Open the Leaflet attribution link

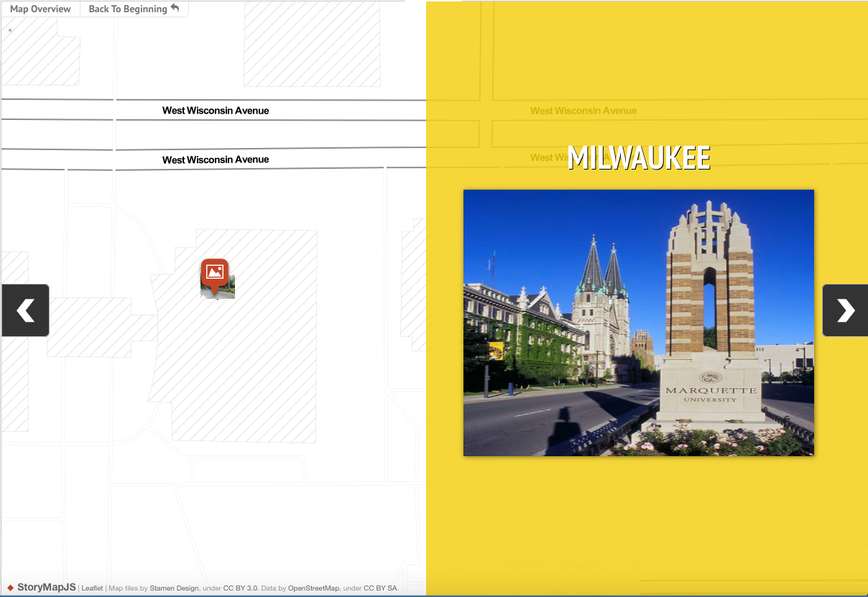[x=92, y=588]
